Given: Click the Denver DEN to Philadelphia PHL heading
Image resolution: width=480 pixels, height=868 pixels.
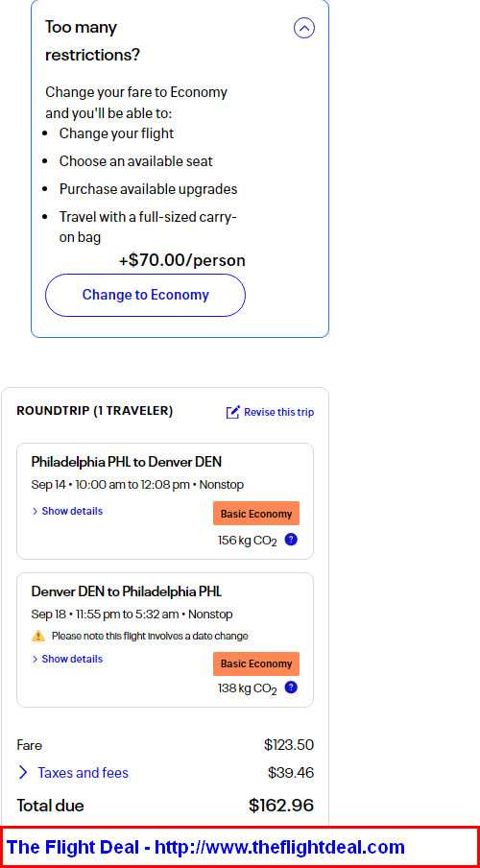Looking at the screenshot, I should (126, 591).
